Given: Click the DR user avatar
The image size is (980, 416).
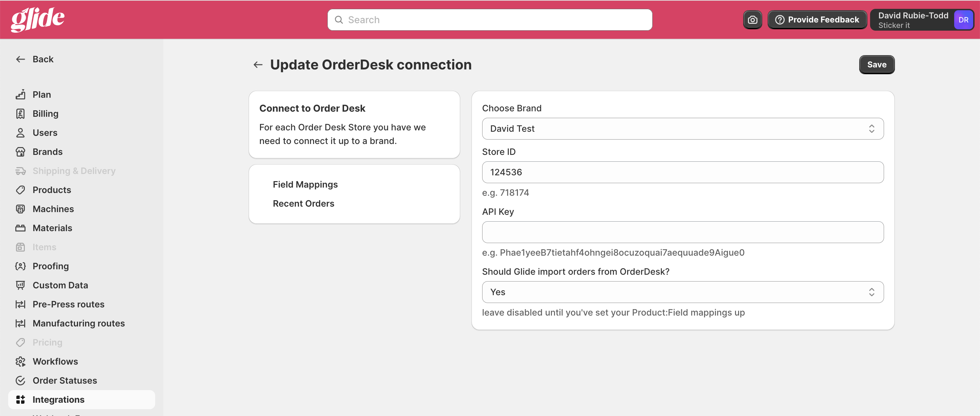Looking at the screenshot, I should pos(963,20).
